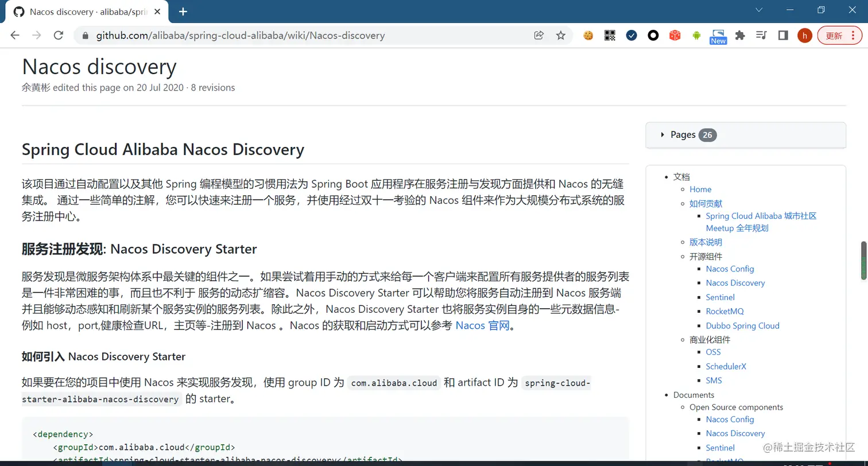Bookmark this page with the star icon
The width and height of the screenshot is (868, 466).
point(561,36)
